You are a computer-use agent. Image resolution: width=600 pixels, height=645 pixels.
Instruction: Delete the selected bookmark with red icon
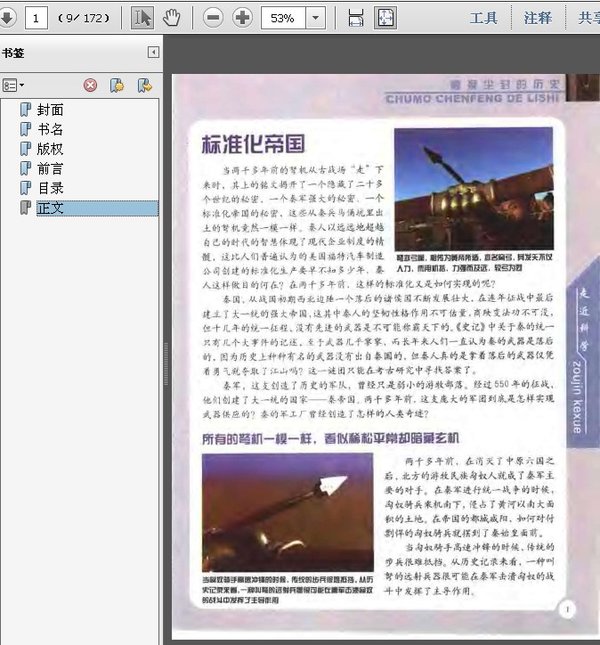point(90,85)
